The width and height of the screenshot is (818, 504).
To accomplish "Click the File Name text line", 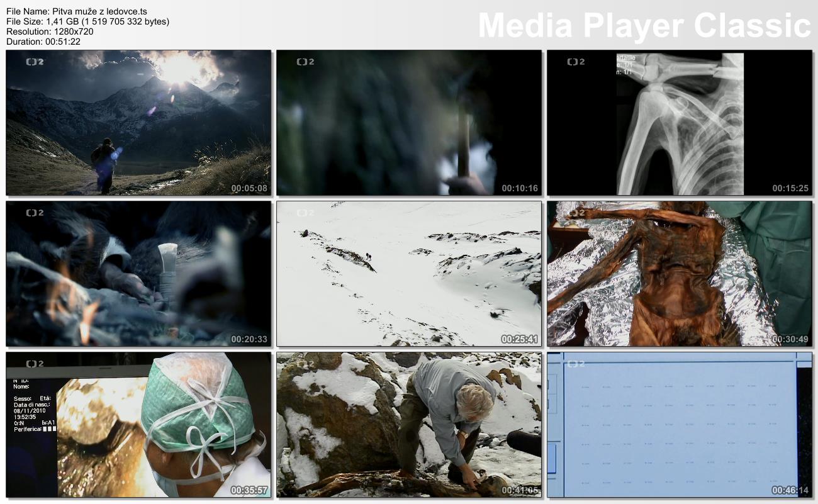I will 77,11.
